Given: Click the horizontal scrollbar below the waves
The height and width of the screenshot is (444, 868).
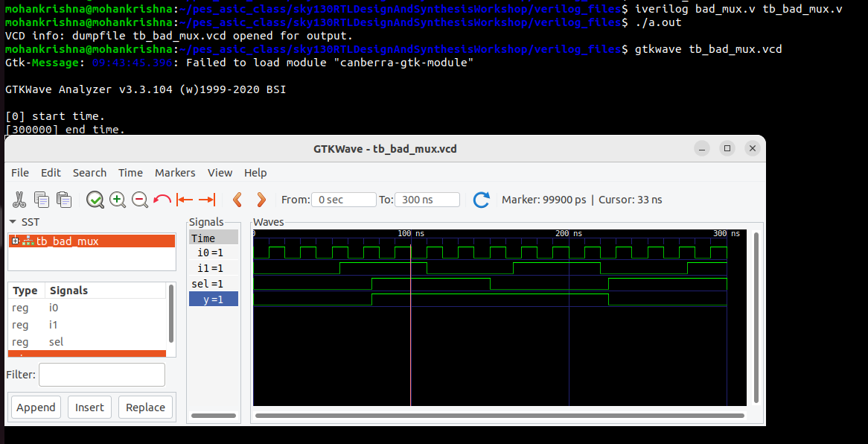Looking at the screenshot, I should point(499,415).
